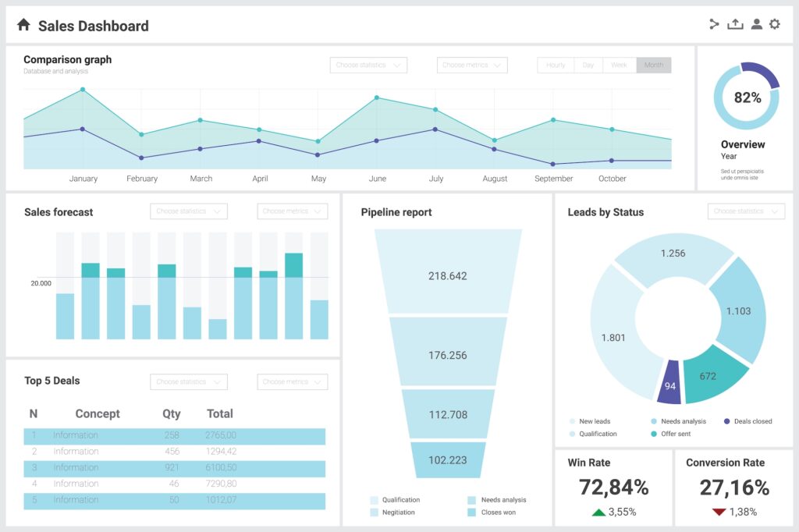Image resolution: width=799 pixels, height=532 pixels.
Task: Click the Deals closed legend dot
Action: point(726,420)
